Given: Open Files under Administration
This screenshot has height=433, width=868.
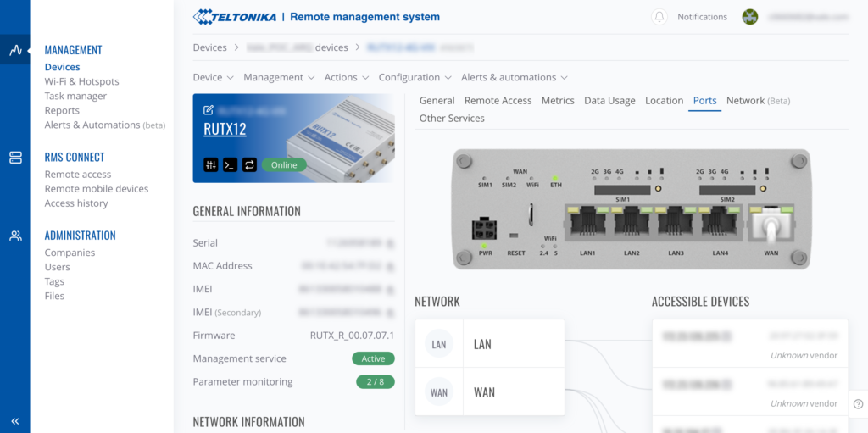Looking at the screenshot, I should [55, 296].
